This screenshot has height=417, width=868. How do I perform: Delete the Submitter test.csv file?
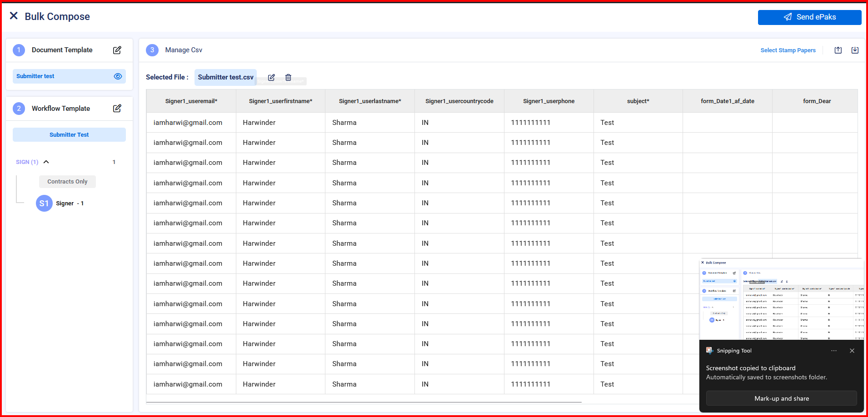click(288, 77)
